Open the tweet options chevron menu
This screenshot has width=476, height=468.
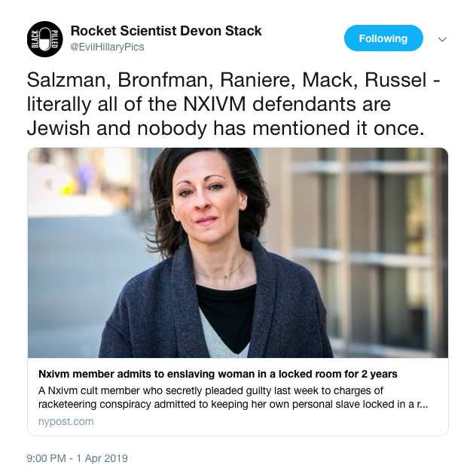click(443, 38)
